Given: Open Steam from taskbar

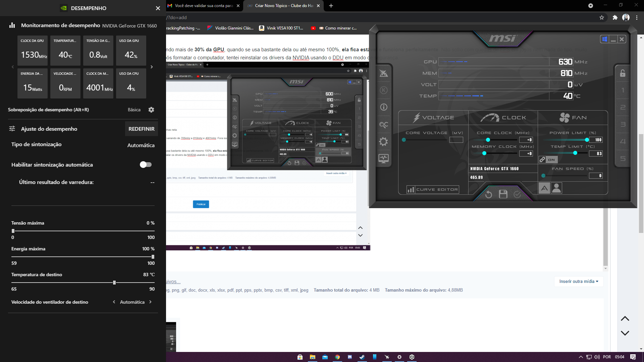Looking at the screenshot, I should coord(362,357).
